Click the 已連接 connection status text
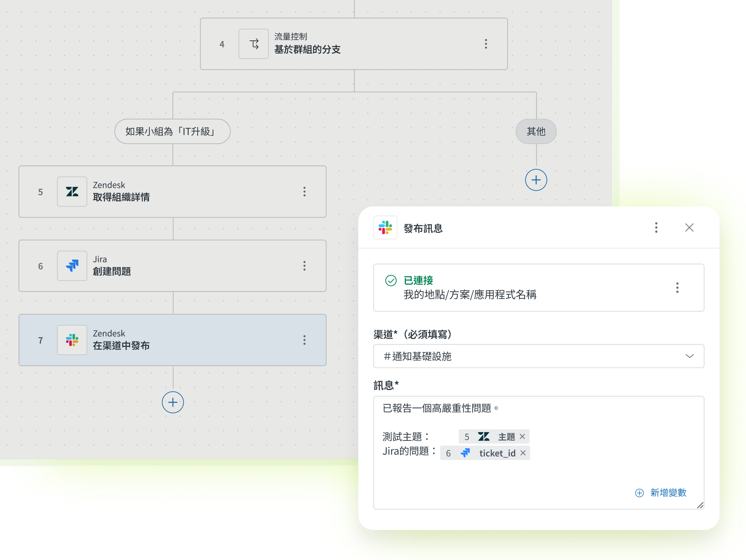The height and width of the screenshot is (560, 746). pyautogui.click(x=418, y=280)
